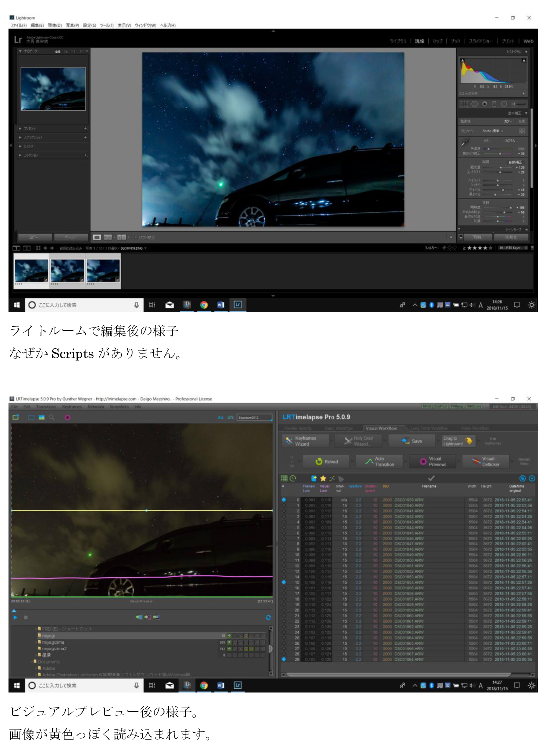Image resolution: width=554 pixels, height=756 pixels.
Task: Toggle the keyframe diamond on row 29 (DSC01068.ARW)
Action: pos(284,659)
